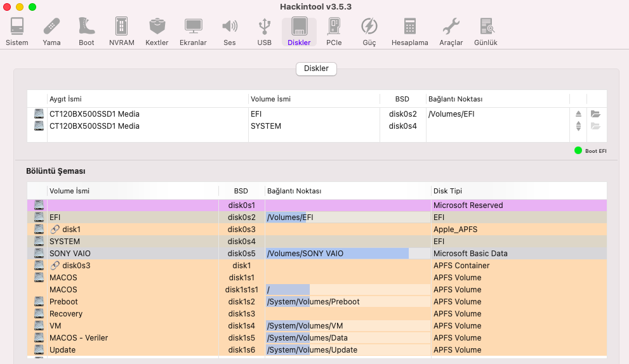Go to the Ekranlar section
This screenshot has width=629, height=364.
click(193, 32)
